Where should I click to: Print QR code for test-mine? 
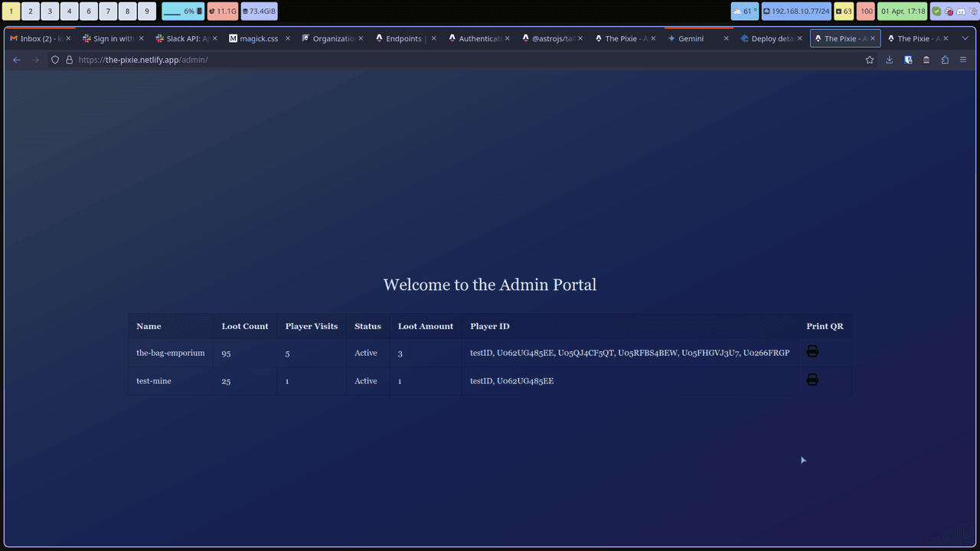[x=812, y=380]
